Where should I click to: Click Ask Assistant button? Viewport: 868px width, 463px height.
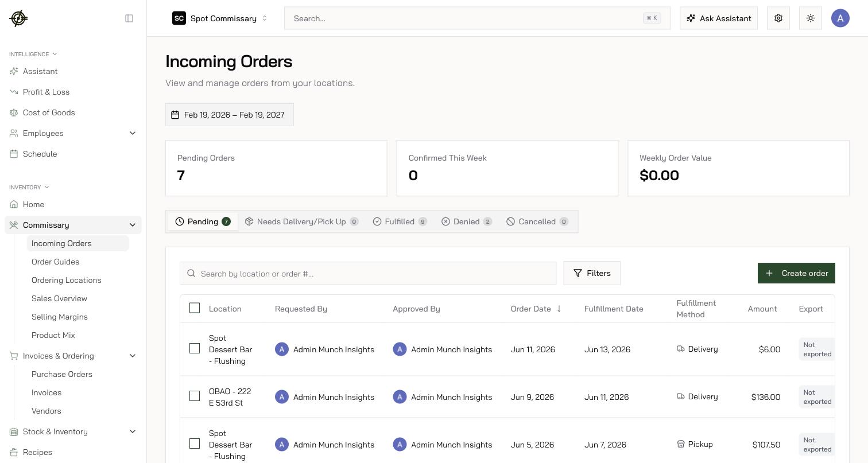click(x=719, y=18)
